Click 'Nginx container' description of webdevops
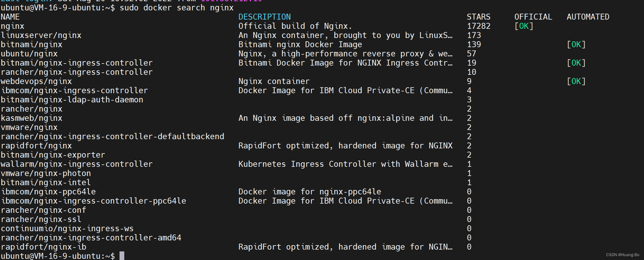This screenshot has height=260, width=644. tap(274, 81)
